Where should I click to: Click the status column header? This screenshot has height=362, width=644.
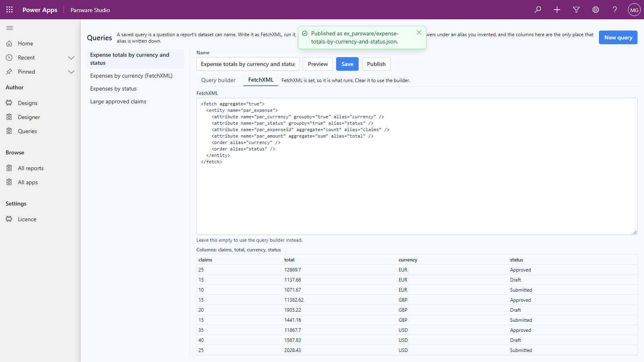point(516,260)
